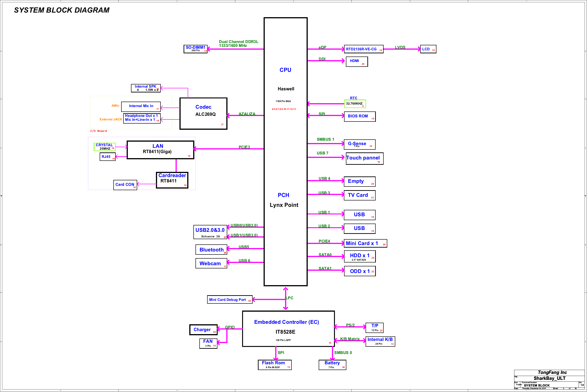
Task: Select the LAN RT8411(Giga) block
Action: tap(160, 150)
